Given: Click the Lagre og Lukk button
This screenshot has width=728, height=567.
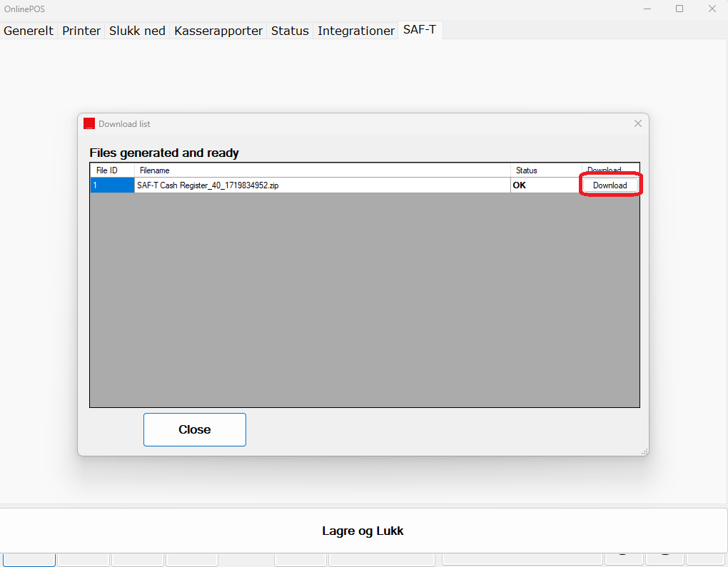Looking at the screenshot, I should (363, 531).
